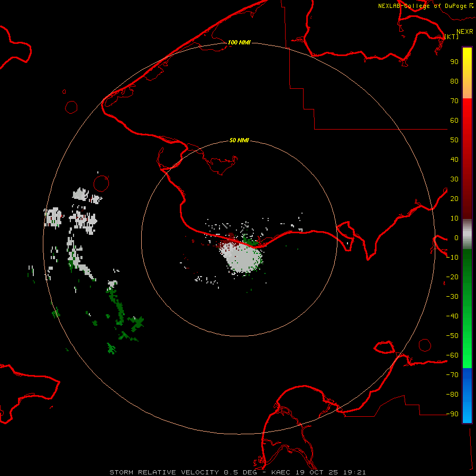Click the -30 scale value
The width and height of the screenshot is (476, 476).
452,297
